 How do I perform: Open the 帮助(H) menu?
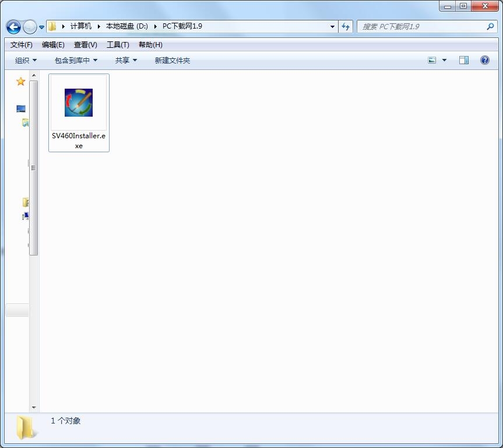point(150,45)
